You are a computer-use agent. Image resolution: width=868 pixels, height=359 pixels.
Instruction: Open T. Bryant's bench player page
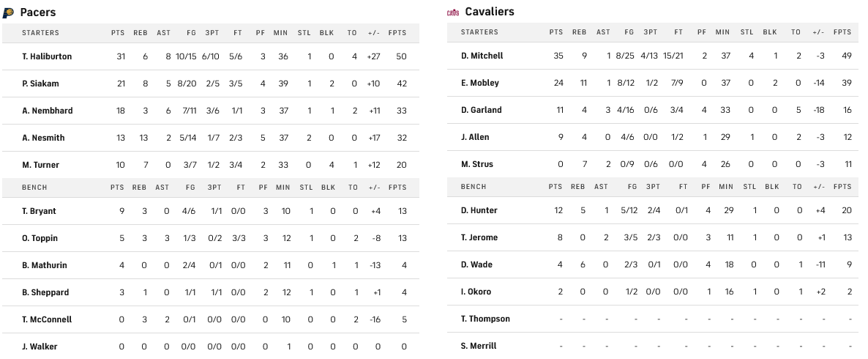pos(39,211)
